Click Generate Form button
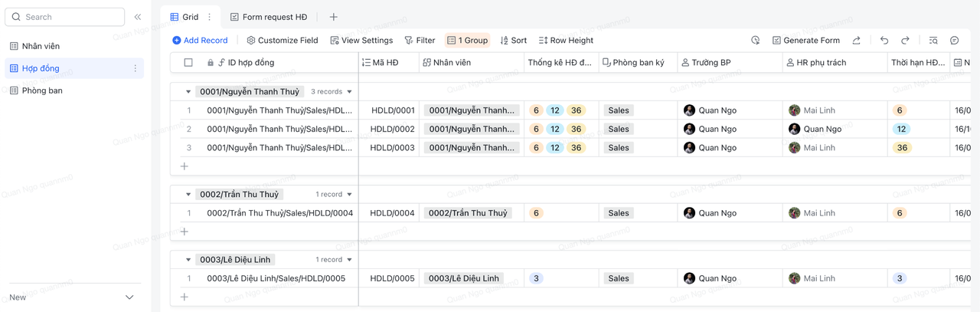This screenshot has height=312, width=980. tap(805, 41)
